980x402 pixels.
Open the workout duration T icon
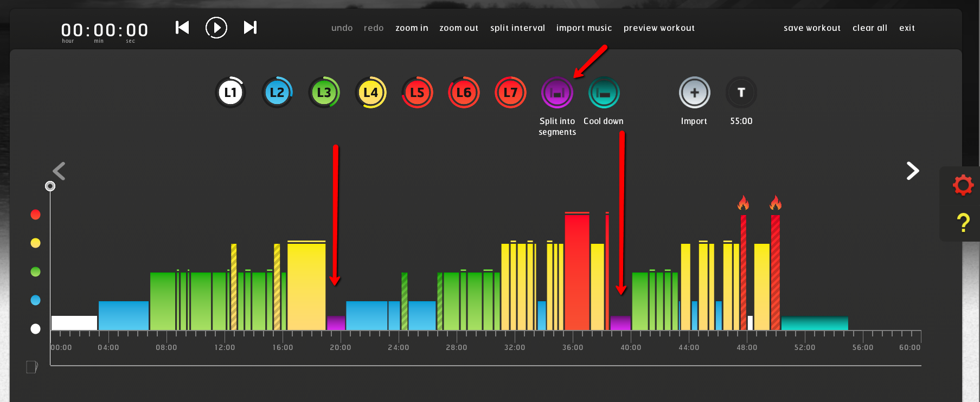[x=741, y=93]
